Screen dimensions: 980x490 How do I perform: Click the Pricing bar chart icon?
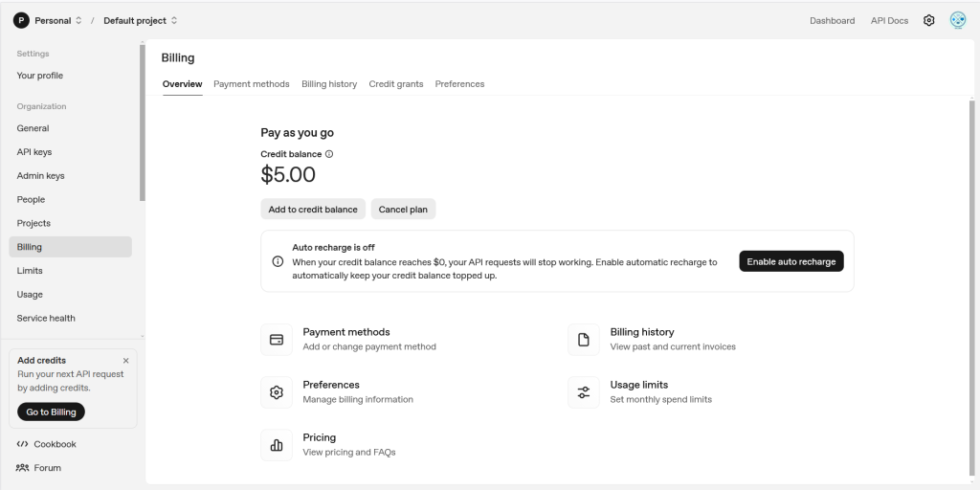[x=277, y=445]
